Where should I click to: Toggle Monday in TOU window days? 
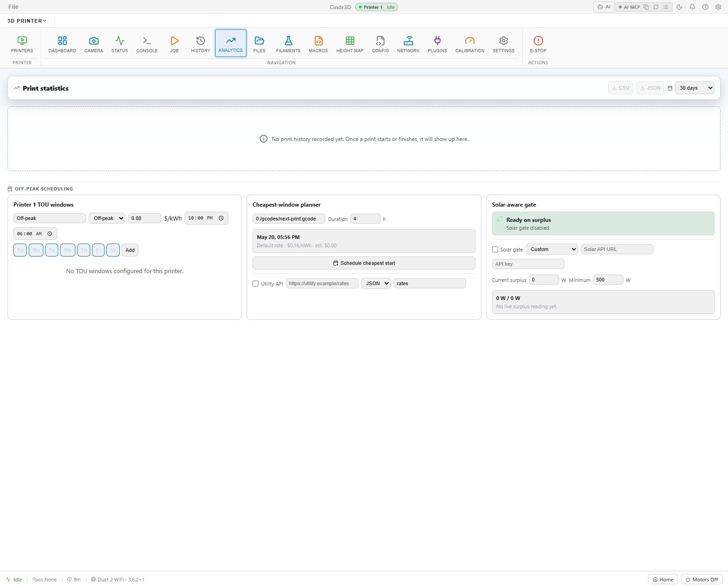(36, 250)
